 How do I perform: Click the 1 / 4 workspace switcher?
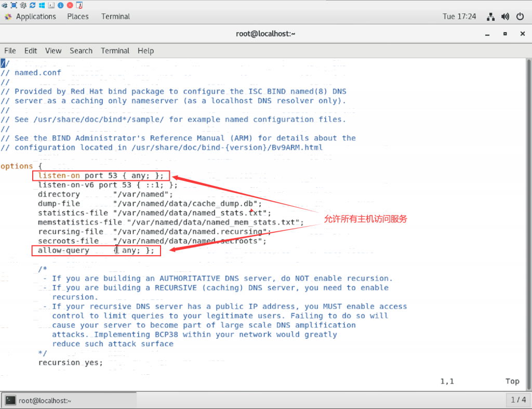point(518,400)
